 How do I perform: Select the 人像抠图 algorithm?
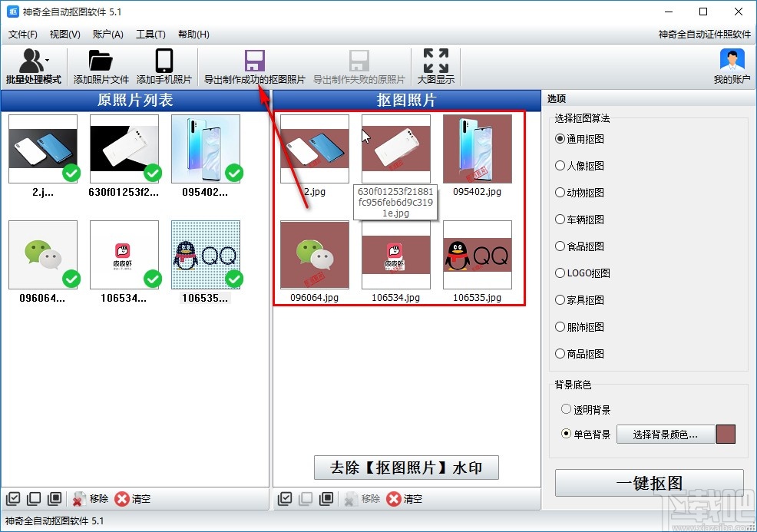point(580,166)
